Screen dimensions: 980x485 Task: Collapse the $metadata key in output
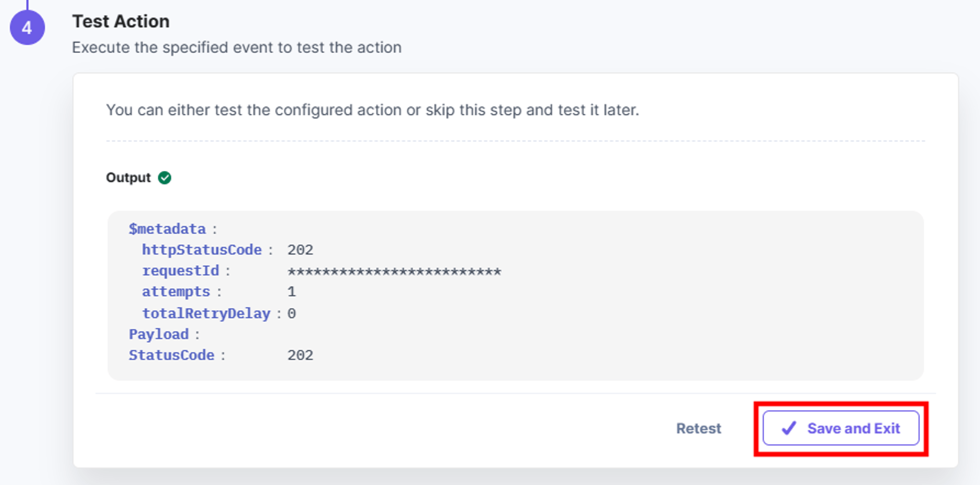point(167,229)
